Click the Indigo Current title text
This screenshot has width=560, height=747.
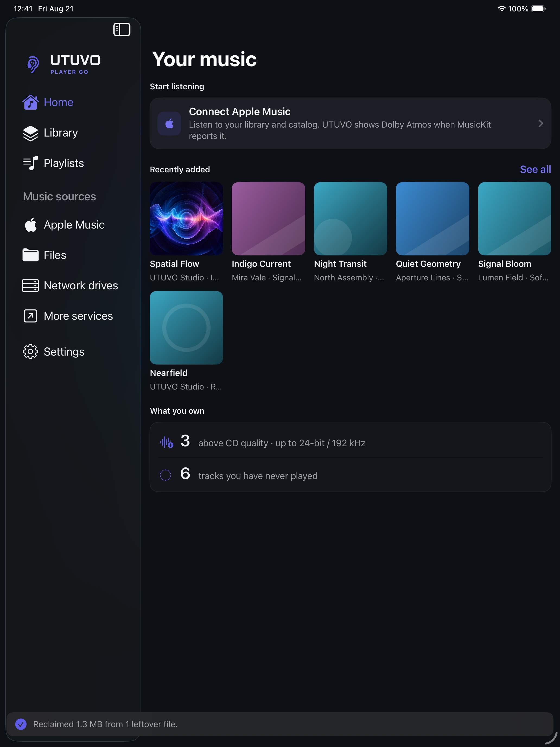point(261,264)
